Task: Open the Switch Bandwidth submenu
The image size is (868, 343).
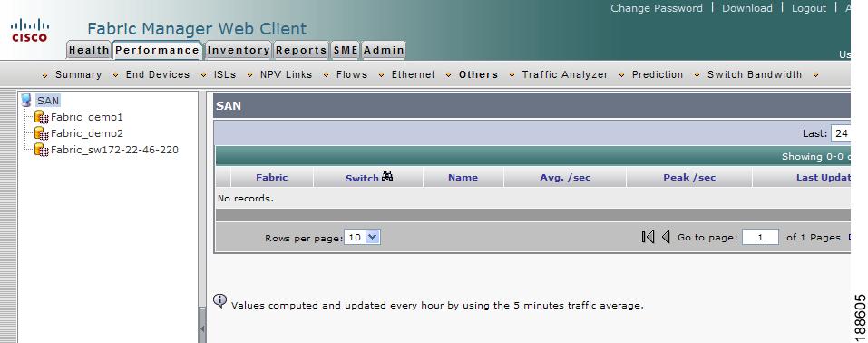Action: click(x=754, y=74)
